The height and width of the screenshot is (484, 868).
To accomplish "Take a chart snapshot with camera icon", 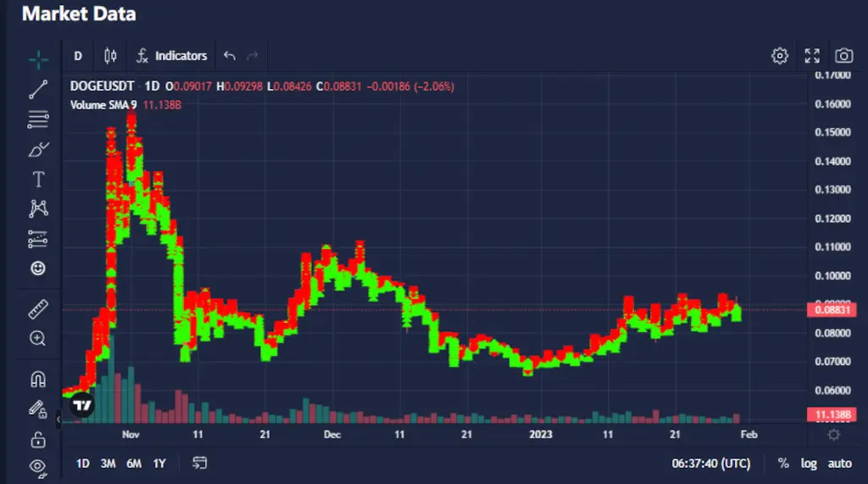I will [843, 56].
